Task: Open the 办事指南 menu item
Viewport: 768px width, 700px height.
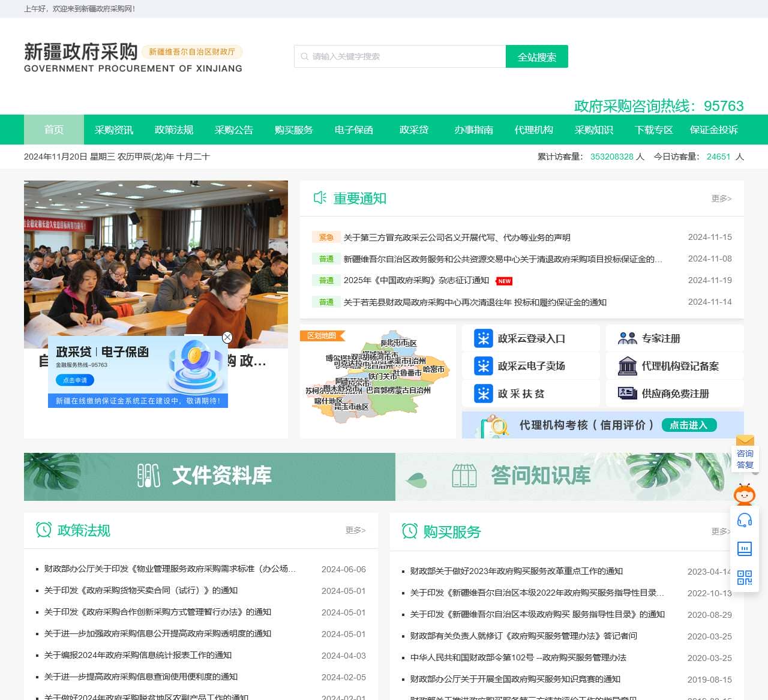Action: 474,130
